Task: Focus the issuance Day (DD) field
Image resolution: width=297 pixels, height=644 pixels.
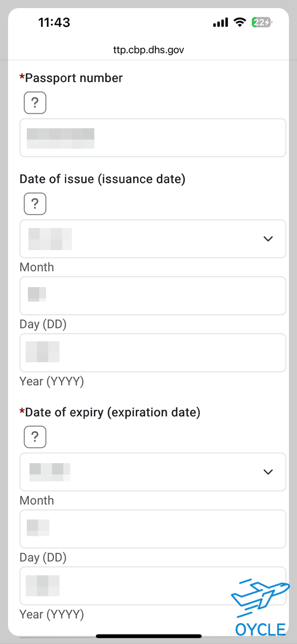Action: pos(153,296)
